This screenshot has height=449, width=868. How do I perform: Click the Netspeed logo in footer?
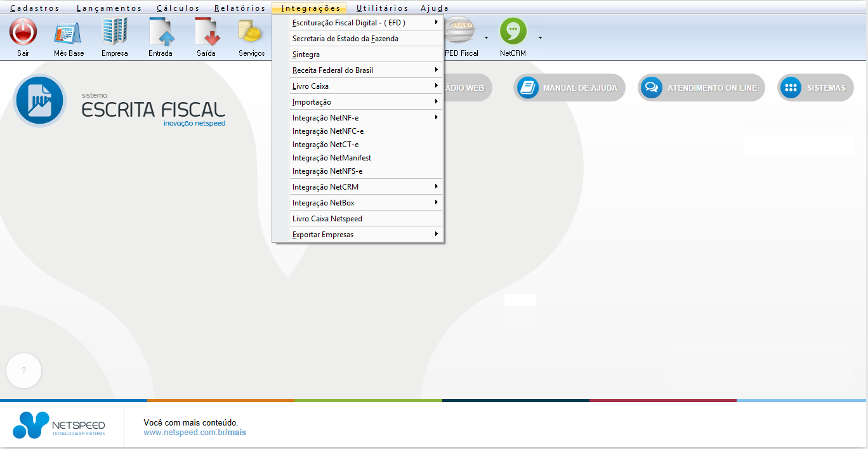pyautogui.click(x=59, y=425)
